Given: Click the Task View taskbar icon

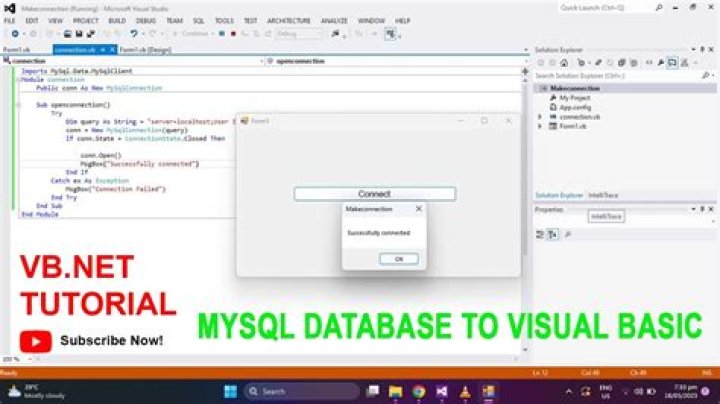Looking at the screenshot, I should pyautogui.click(x=373, y=392).
